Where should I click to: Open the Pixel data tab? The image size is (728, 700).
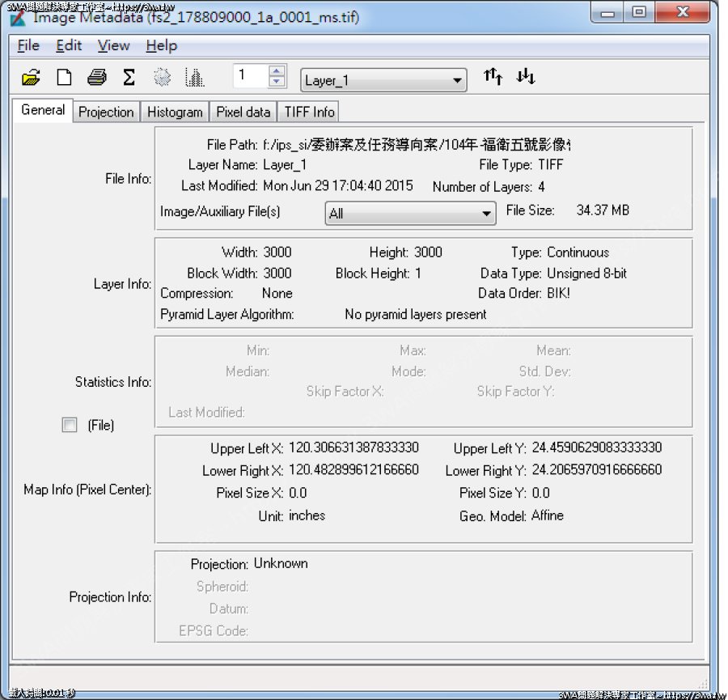tap(243, 112)
